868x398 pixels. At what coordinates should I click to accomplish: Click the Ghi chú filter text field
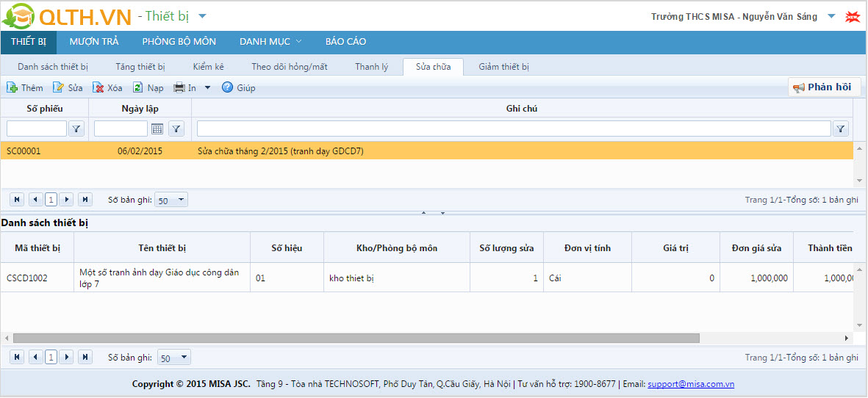[x=513, y=129]
